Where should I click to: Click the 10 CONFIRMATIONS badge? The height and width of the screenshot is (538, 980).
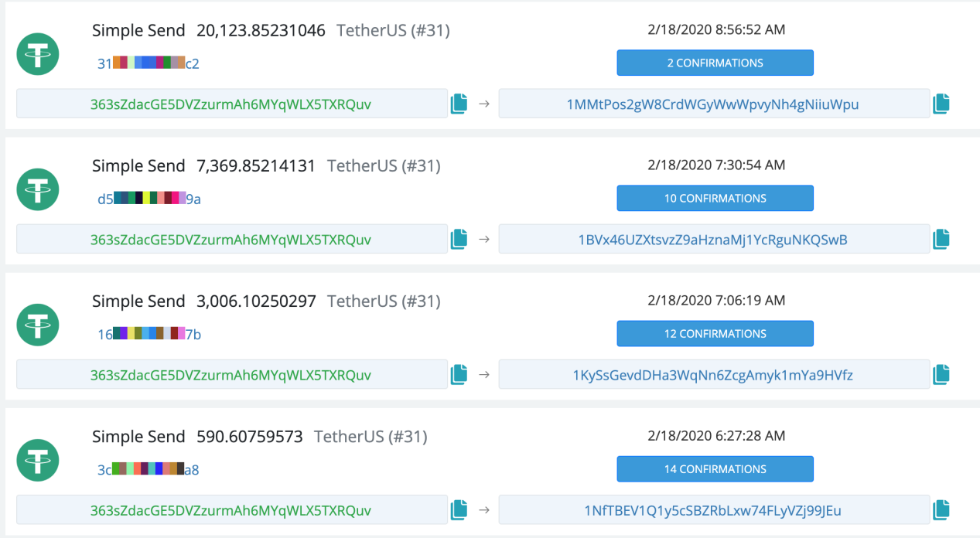click(x=715, y=198)
